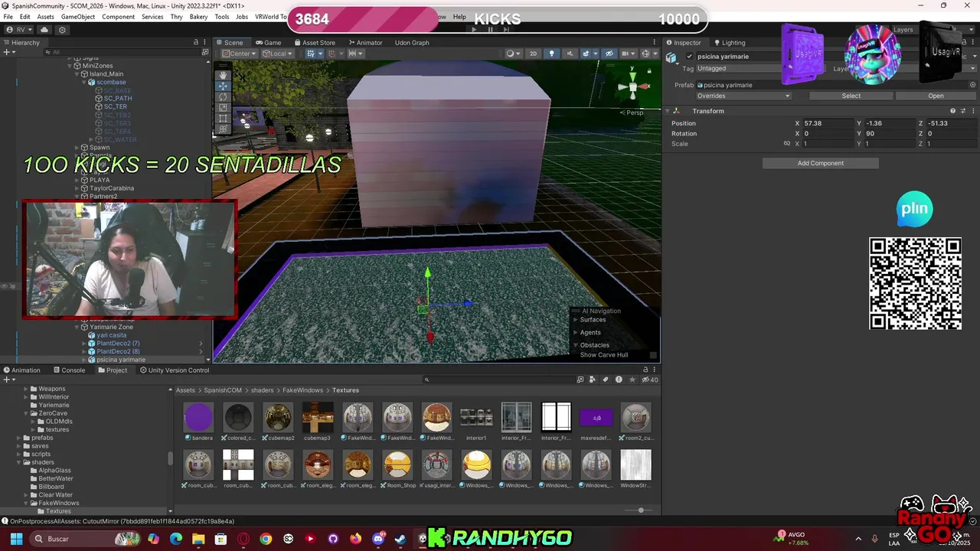Click the Persp projection label
The height and width of the screenshot is (551, 980).
(635, 112)
